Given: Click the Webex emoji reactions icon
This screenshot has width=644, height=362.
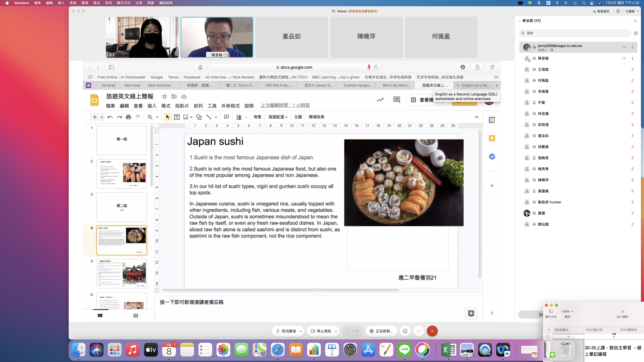Looking at the screenshot, I should point(405,331).
